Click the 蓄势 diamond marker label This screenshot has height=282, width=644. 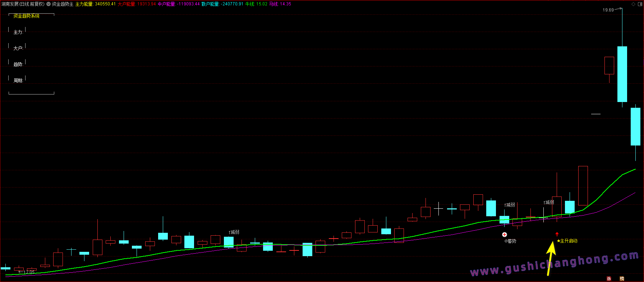pyautogui.click(x=510, y=241)
